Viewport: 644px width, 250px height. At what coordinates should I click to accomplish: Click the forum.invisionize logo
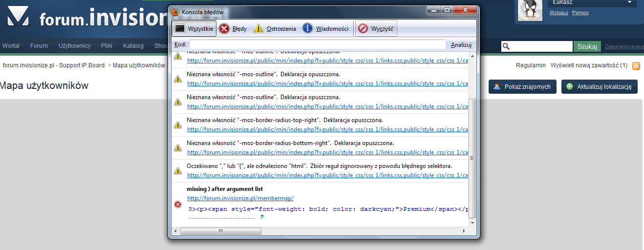87,17
